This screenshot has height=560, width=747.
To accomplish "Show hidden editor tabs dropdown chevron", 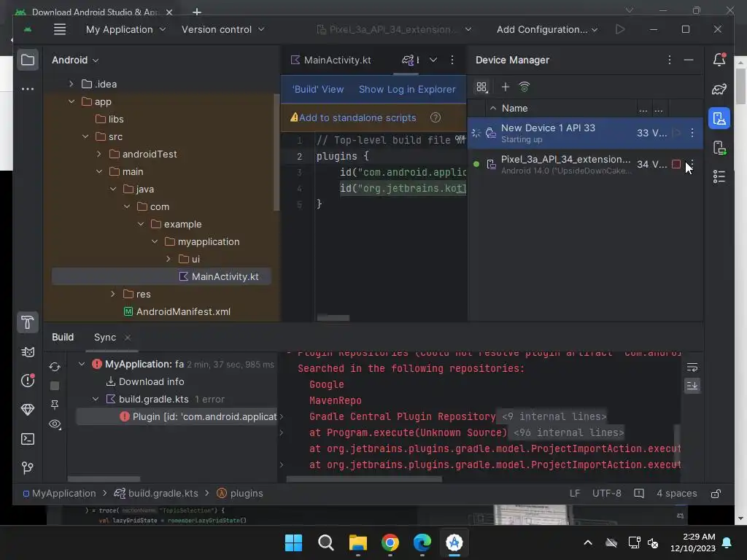I will tap(433, 60).
